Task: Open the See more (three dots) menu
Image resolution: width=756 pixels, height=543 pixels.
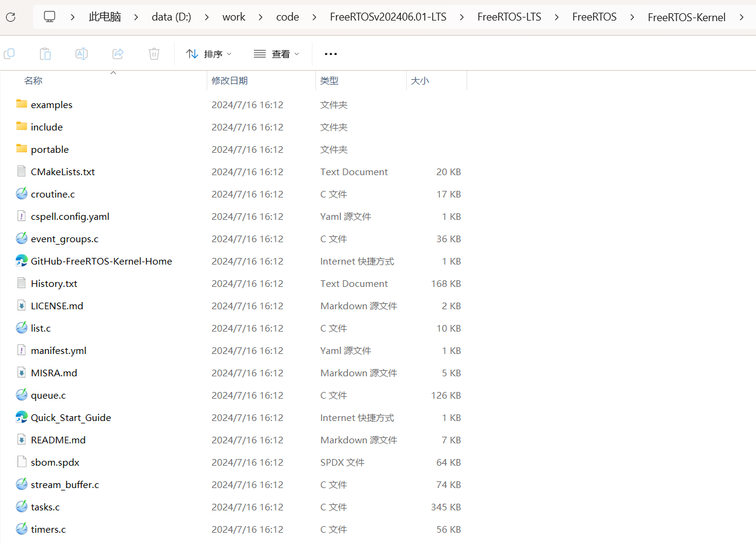Action: [x=331, y=54]
